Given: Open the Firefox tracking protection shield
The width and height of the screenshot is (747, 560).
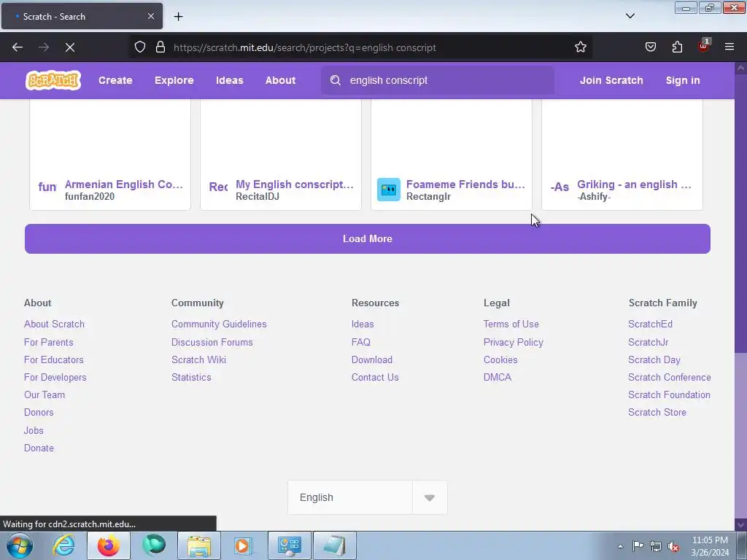Looking at the screenshot, I should 139,47.
